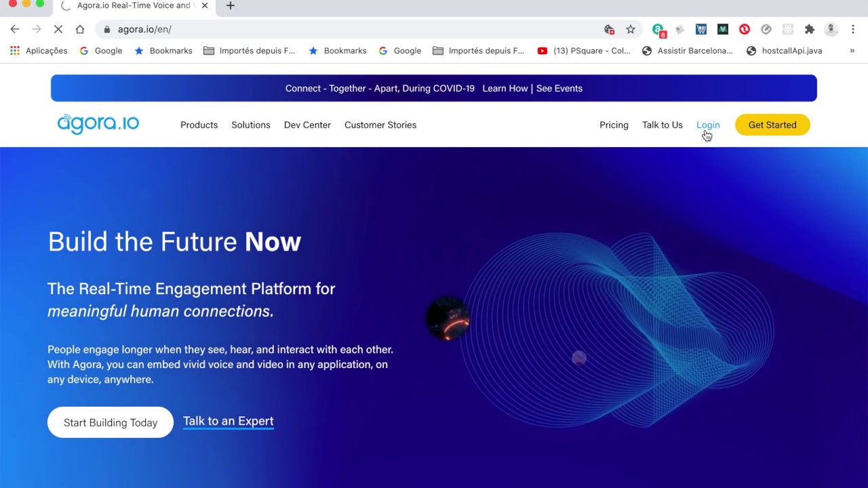
Task: Close the Agora.io tab
Action: pyautogui.click(x=205, y=5)
